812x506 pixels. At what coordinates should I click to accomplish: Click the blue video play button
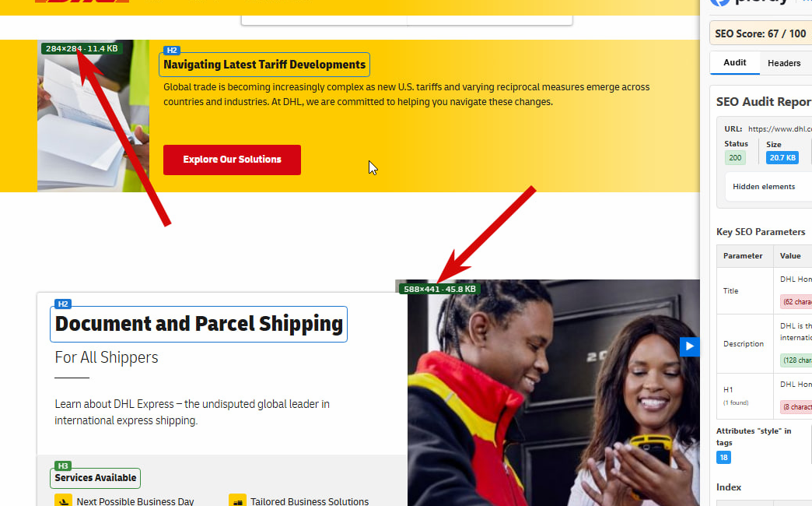coord(689,346)
